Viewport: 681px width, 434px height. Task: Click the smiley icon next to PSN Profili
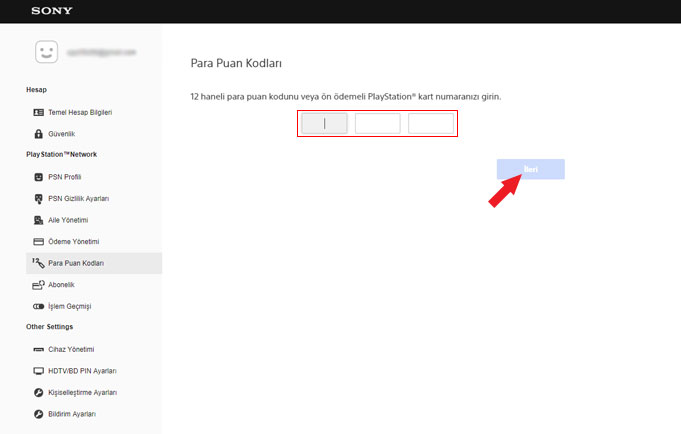[x=38, y=177]
